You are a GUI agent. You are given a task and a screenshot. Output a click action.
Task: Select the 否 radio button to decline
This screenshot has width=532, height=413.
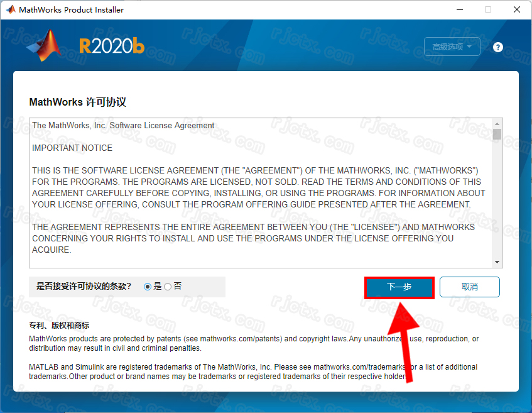pyautogui.click(x=168, y=287)
